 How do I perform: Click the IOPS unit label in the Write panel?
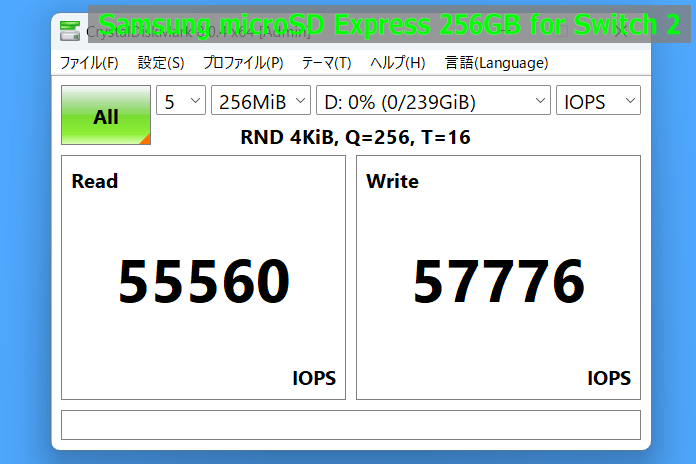(608, 378)
